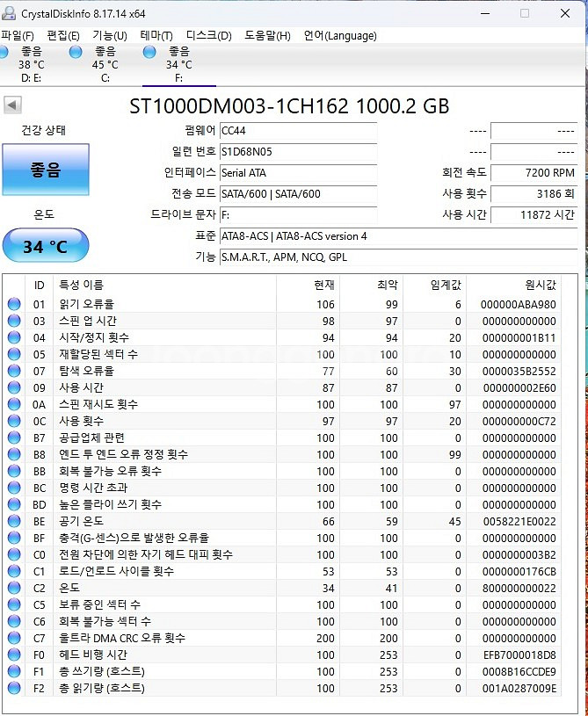Click the 7200 RPM rotation speed field
Viewport: 588px width, 716px height.
point(534,172)
